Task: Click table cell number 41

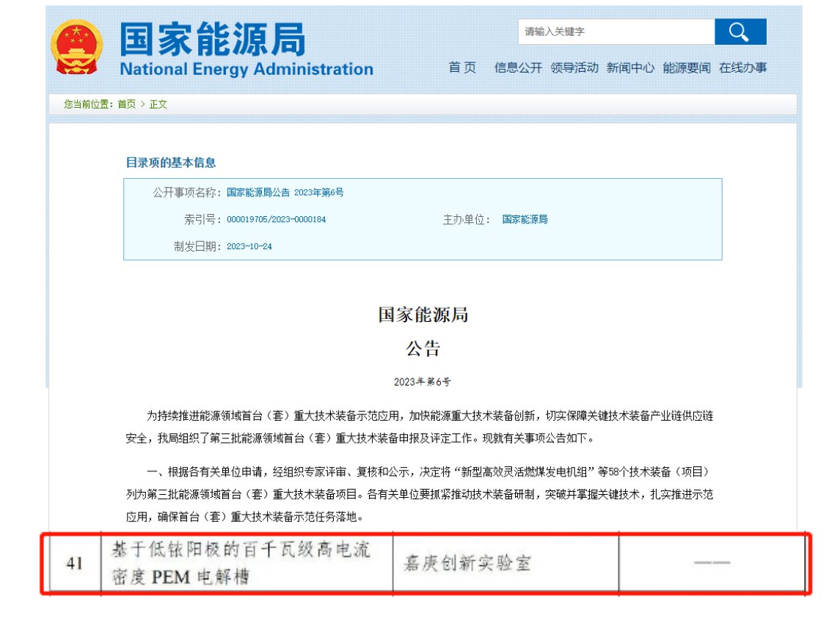Action: (x=75, y=563)
